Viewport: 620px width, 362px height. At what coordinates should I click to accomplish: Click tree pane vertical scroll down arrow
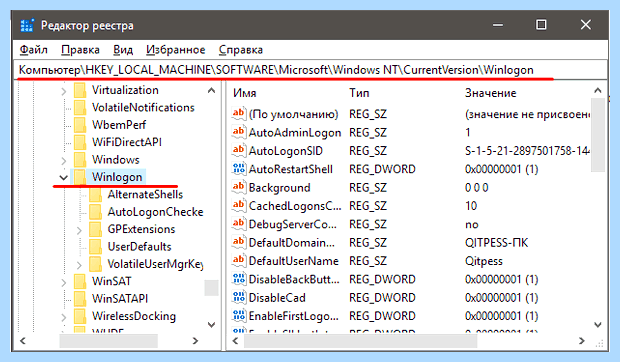pyautogui.click(x=212, y=325)
